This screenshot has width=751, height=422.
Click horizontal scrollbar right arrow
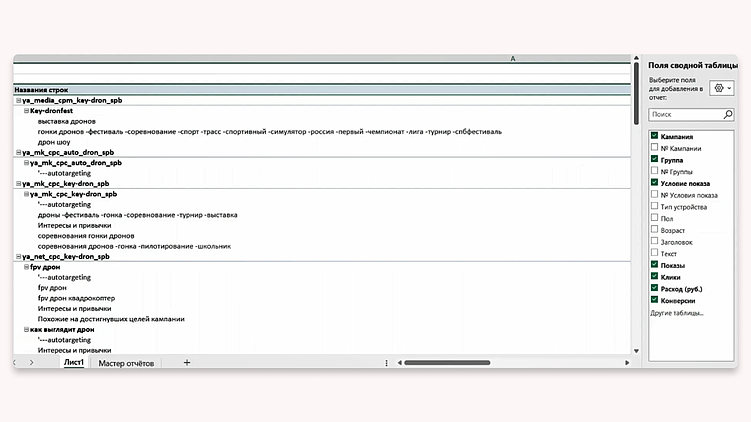627,363
